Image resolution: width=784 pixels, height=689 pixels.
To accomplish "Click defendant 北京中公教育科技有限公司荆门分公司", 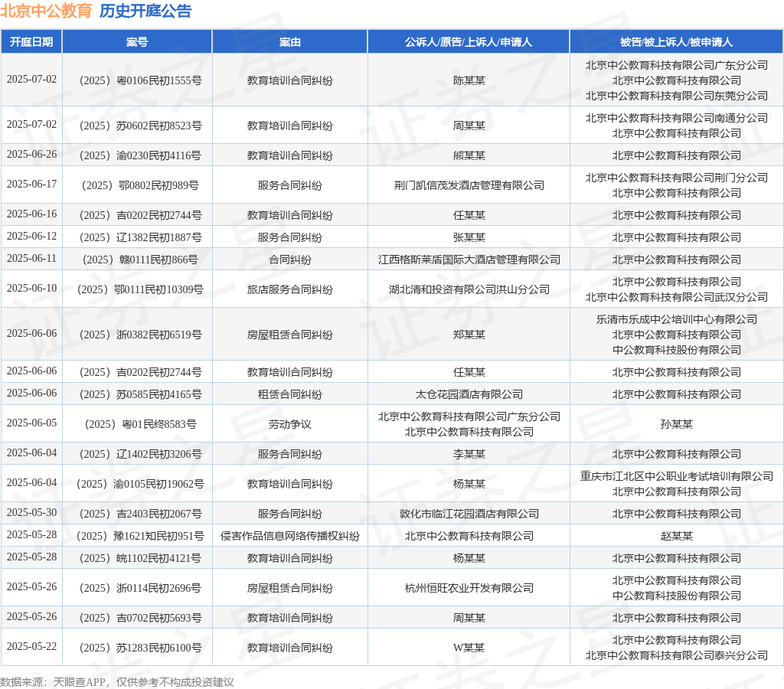I will coord(677,178).
